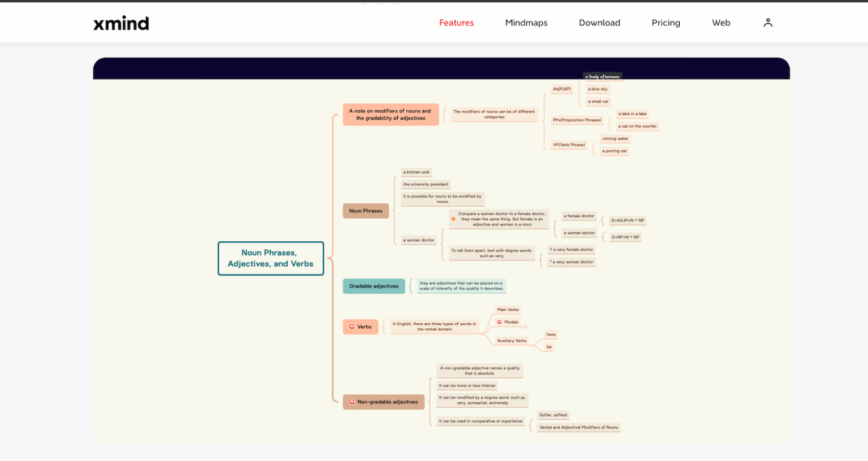Open the Pricing page link
Image resolution: width=868 pixels, height=461 pixels.
pos(666,23)
